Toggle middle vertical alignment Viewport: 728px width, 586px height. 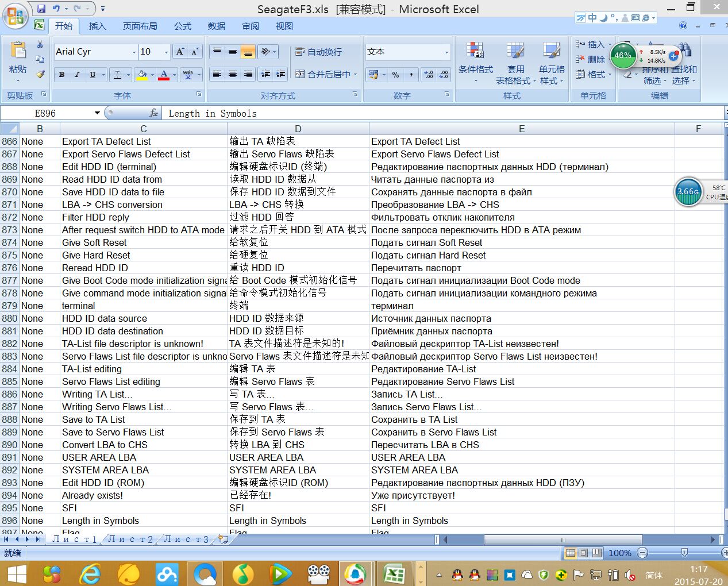coord(233,52)
